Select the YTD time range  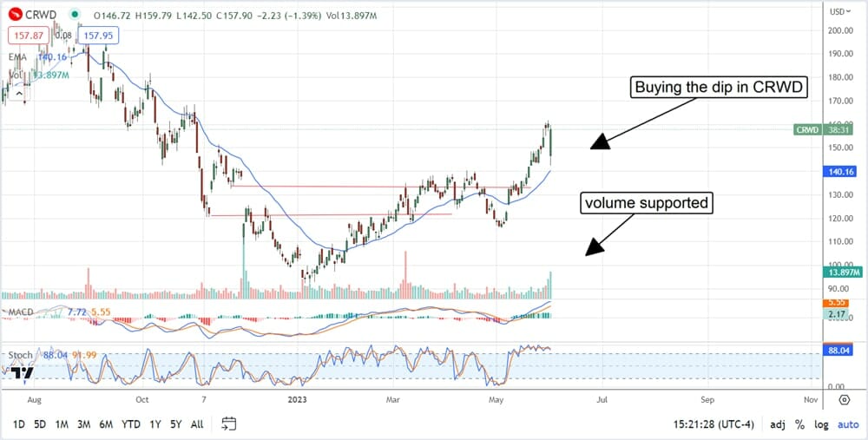pyautogui.click(x=131, y=424)
